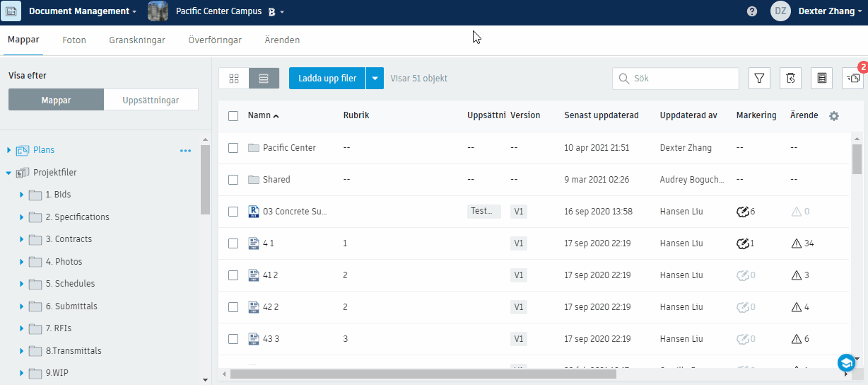Open column settings gear icon
868x385 pixels.
(834, 115)
